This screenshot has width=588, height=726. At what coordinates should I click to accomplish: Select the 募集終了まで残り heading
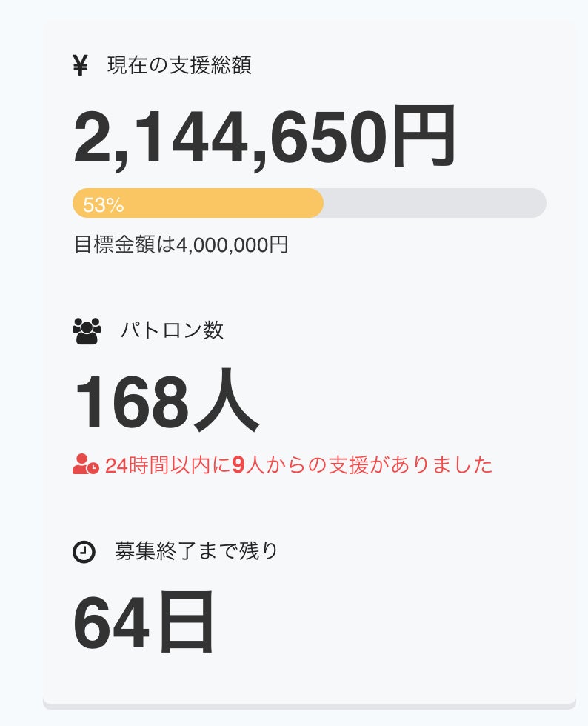pyautogui.click(x=196, y=551)
